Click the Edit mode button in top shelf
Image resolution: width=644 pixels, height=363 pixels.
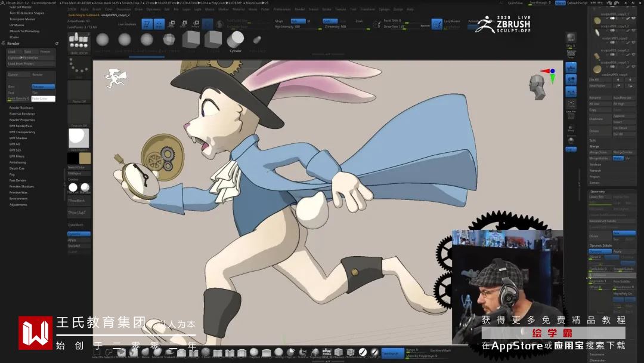[x=147, y=24]
